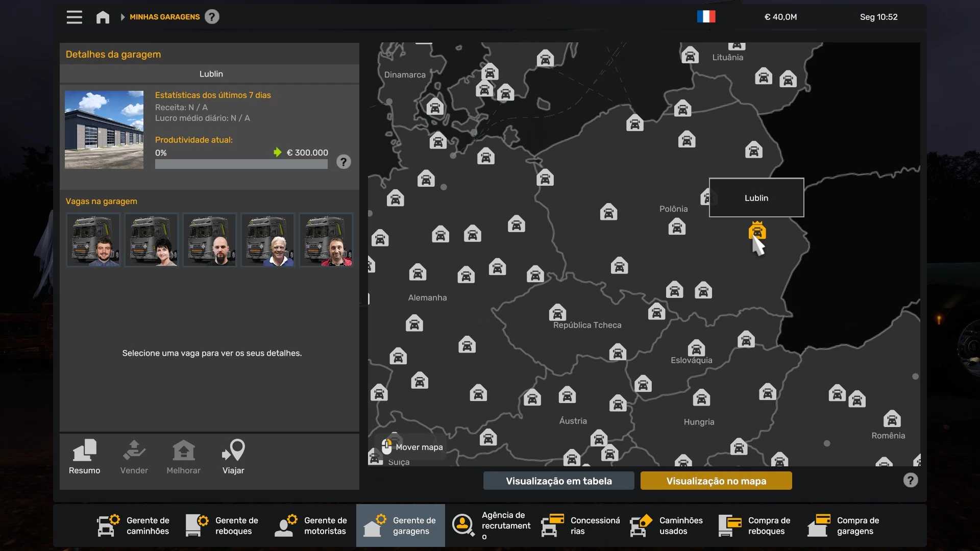Click the productivity progress bar
The image size is (980, 551).
tap(241, 164)
